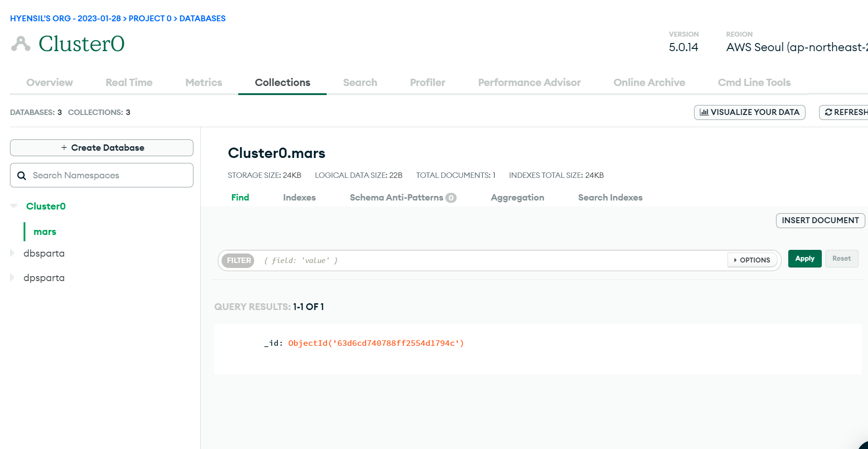Click the ObjectId value of the document
The image size is (868, 449).
376,343
